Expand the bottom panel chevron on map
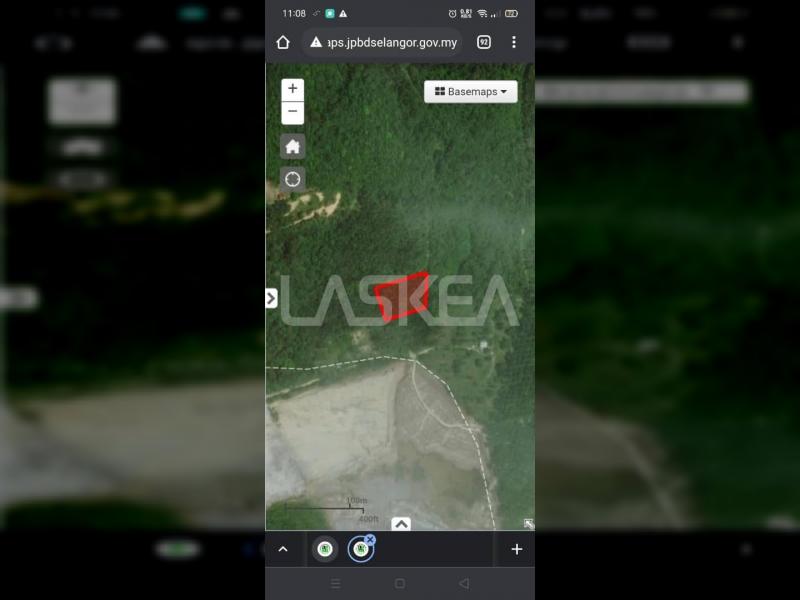Viewport: 800px width, 600px height. (x=400, y=524)
